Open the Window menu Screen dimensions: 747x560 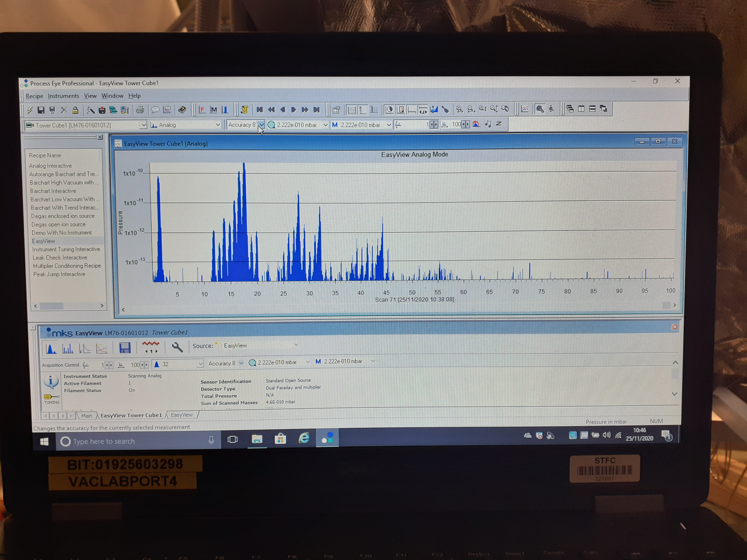(112, 96)
